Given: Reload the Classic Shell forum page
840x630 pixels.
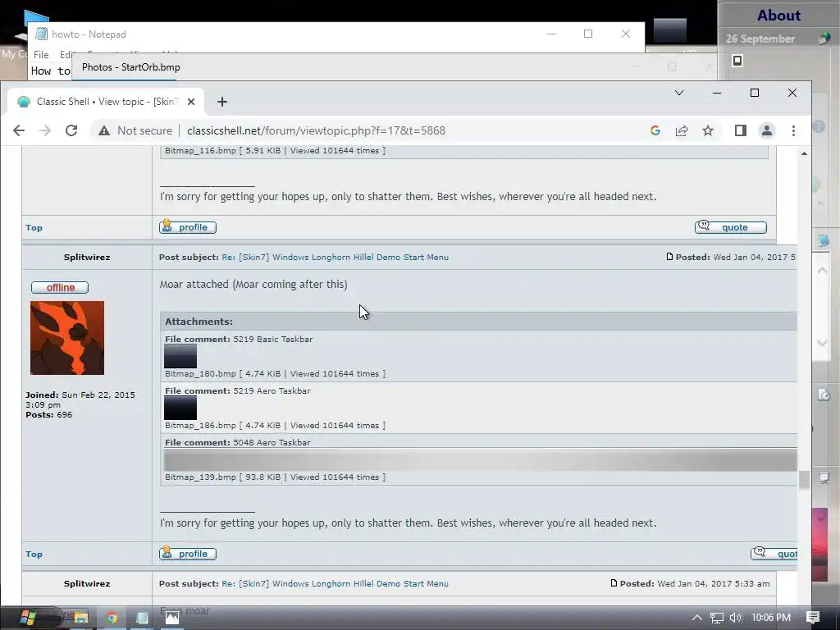Looking at the screenshot, I should click(x=71, y=130).
